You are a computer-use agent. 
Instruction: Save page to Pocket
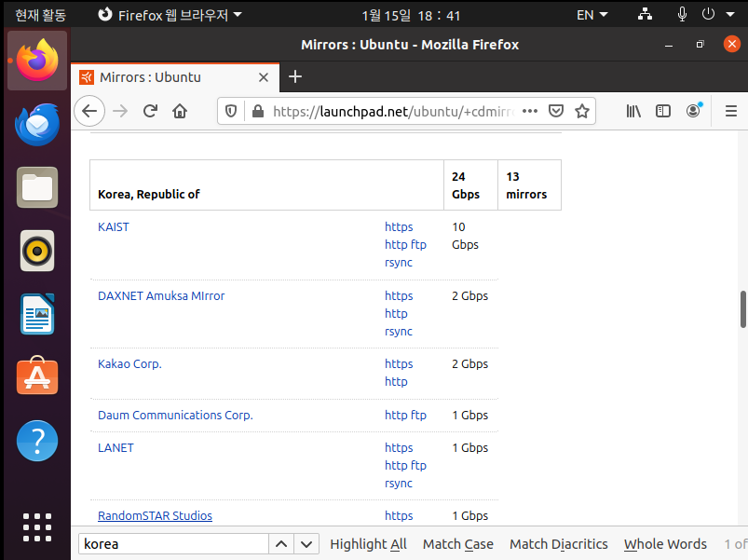[x=556, y=111]
